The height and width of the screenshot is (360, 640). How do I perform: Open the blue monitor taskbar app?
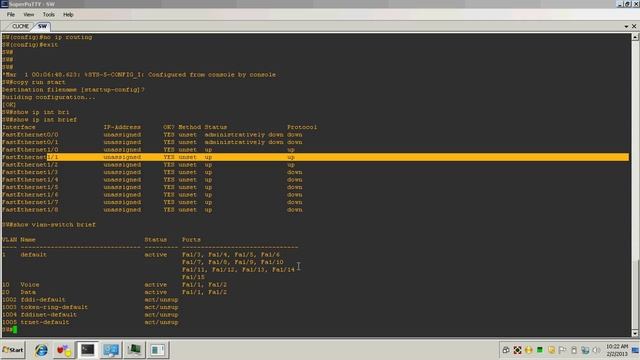point(111,350)
